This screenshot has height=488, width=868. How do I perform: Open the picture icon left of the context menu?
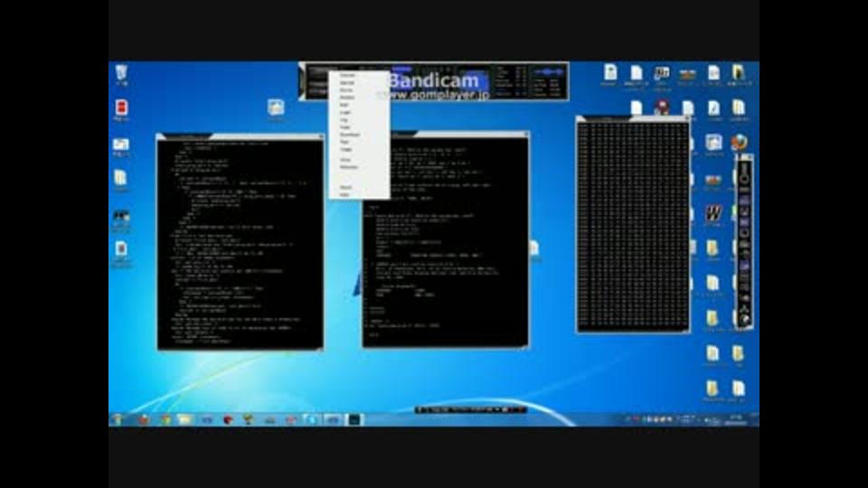click(276, 107)
